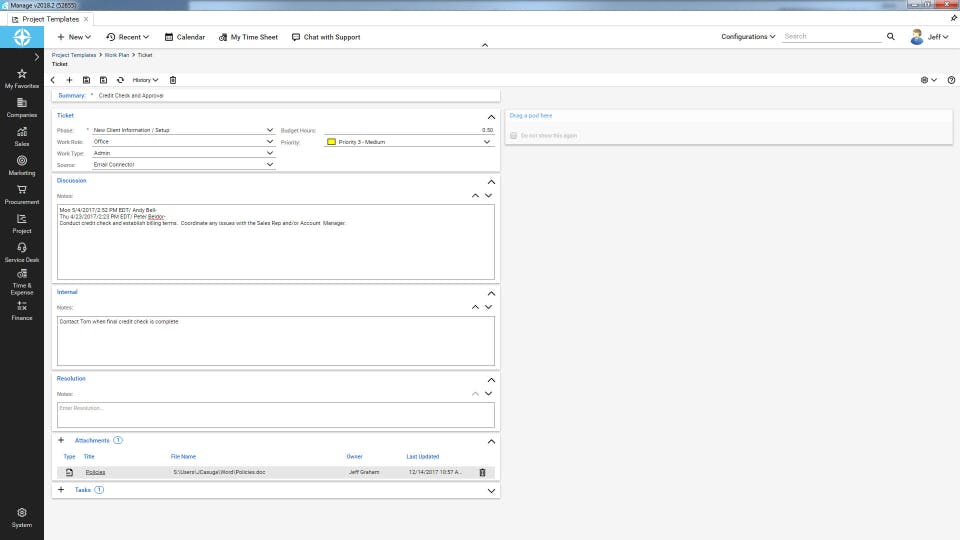Screen dimensions: 960x540
Task: Open the Configurations dropdown
Action: click(748, 37)
